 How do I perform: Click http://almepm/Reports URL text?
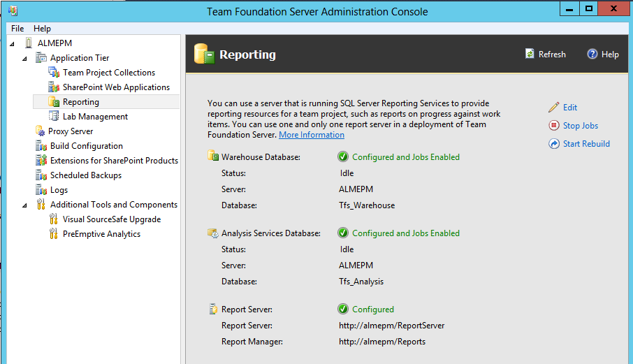click(382, 342)
